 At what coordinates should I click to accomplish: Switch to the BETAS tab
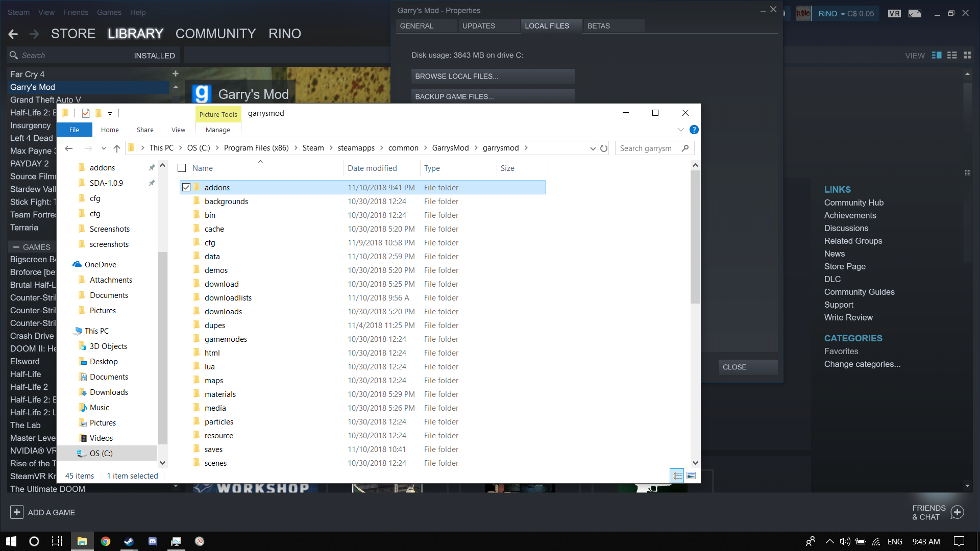(x=599, y=26)
